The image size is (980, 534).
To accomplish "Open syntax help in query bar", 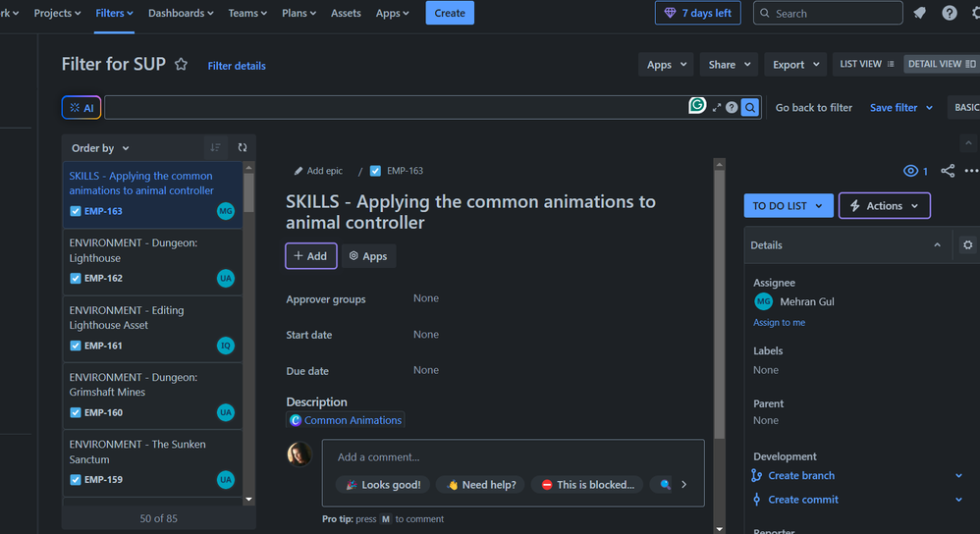I will (x=732, y=107).
